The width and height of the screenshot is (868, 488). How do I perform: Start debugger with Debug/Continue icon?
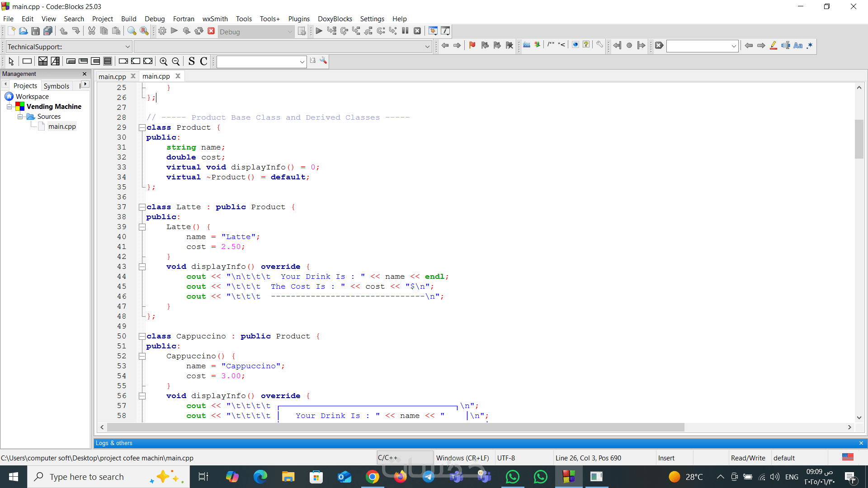[319, 31]
